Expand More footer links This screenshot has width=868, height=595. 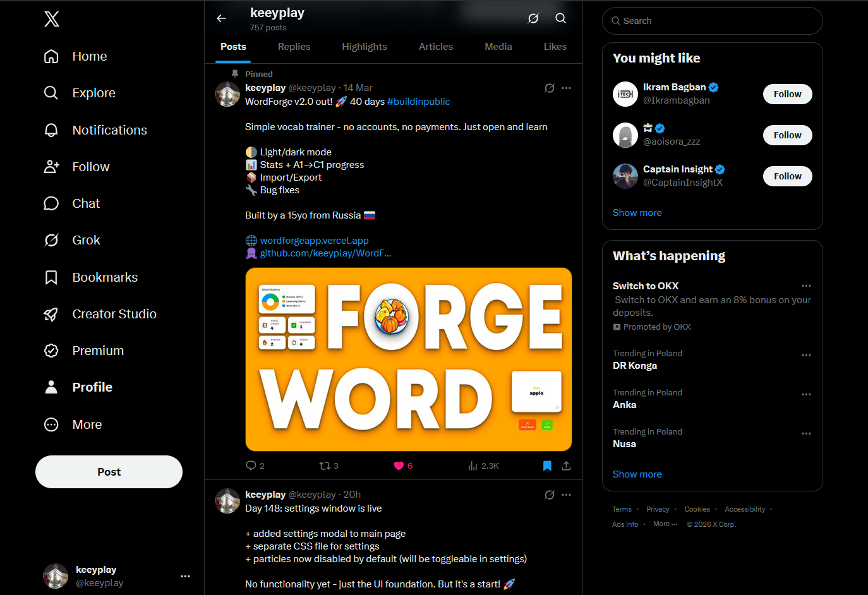click(x=665, y=524)
